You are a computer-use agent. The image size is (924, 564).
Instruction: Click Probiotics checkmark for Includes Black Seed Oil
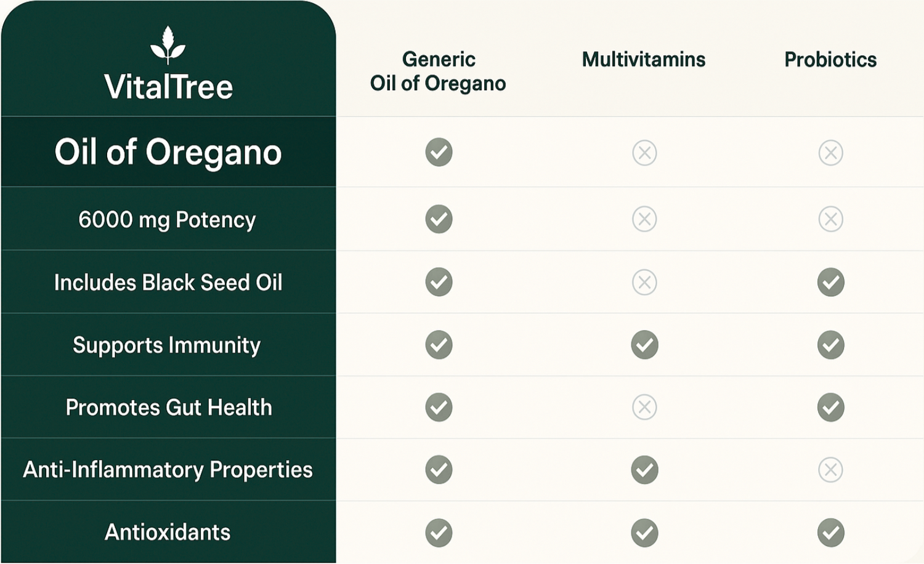[830, 282]
